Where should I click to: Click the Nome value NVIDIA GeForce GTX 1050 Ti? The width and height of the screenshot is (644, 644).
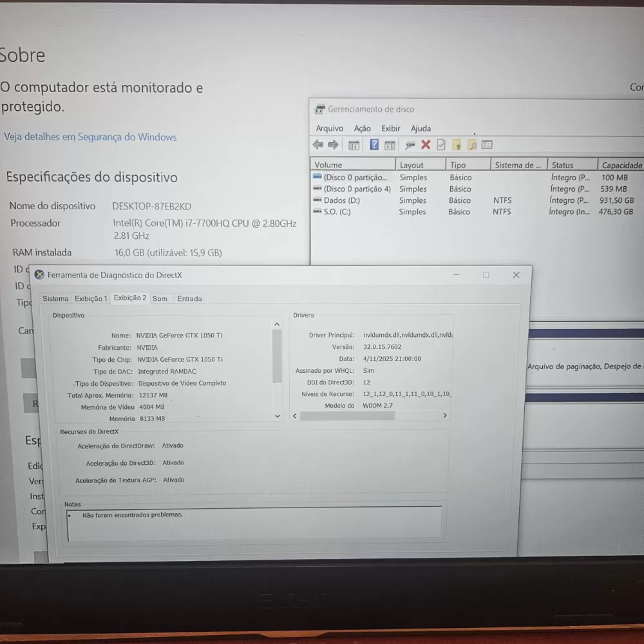point(179,335)
